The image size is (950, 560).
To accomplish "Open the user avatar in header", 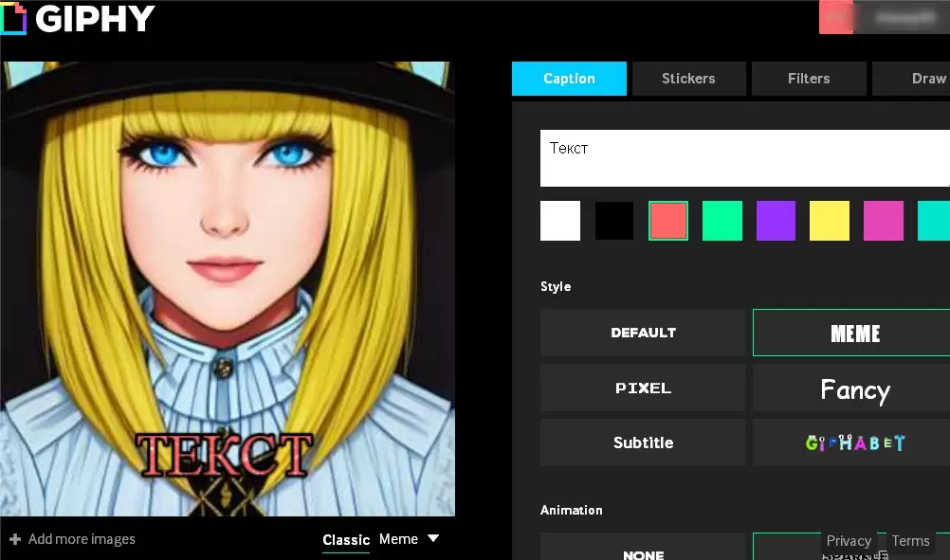I will (x=836, y=17).
